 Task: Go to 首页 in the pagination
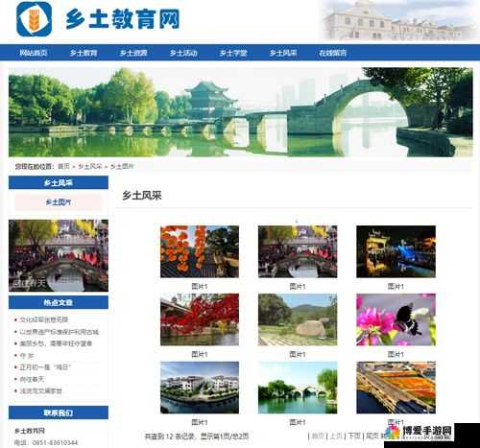point(318,436)
